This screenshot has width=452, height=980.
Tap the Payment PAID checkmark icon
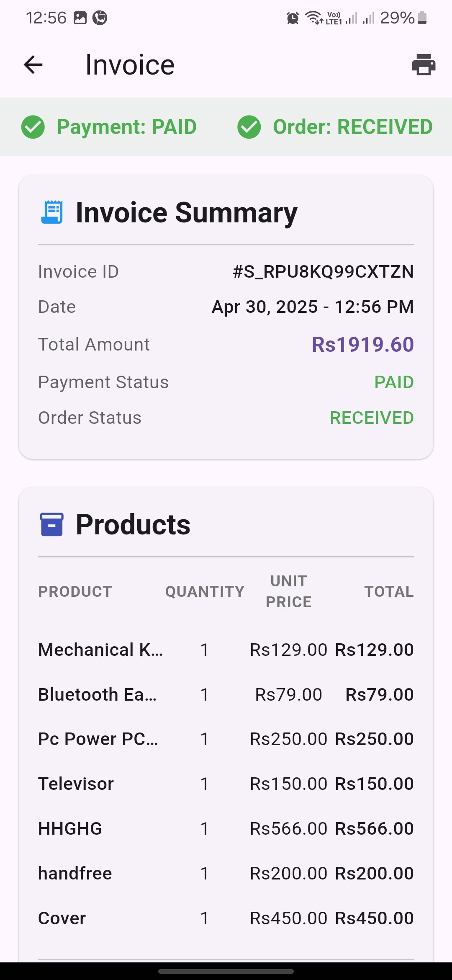[33, 127]
